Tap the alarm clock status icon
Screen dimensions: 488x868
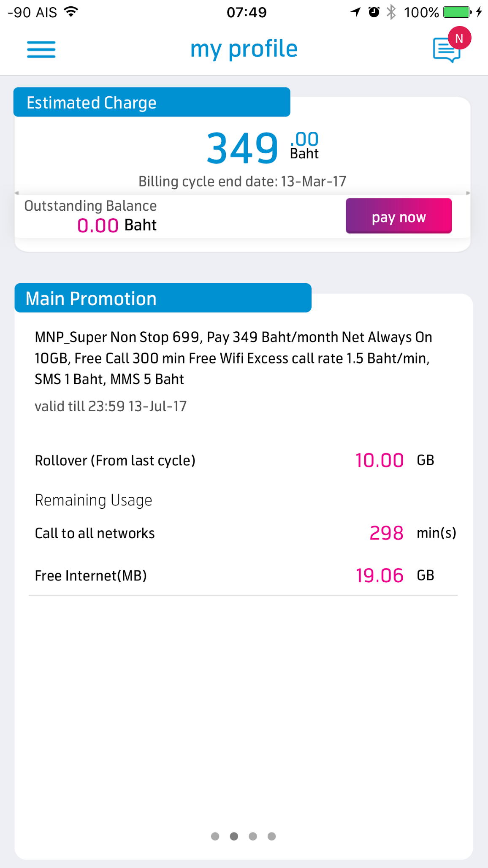coord(374,12)
